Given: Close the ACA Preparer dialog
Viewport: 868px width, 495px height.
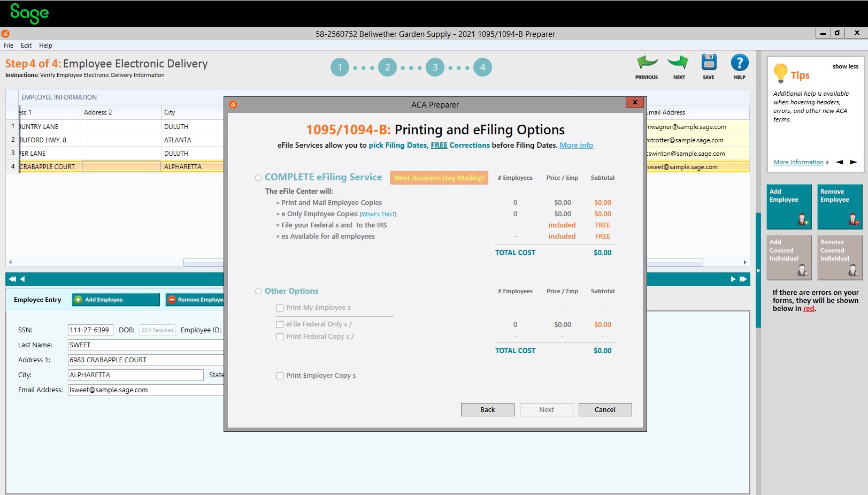Looking at the screenshot, I should 635,102.
